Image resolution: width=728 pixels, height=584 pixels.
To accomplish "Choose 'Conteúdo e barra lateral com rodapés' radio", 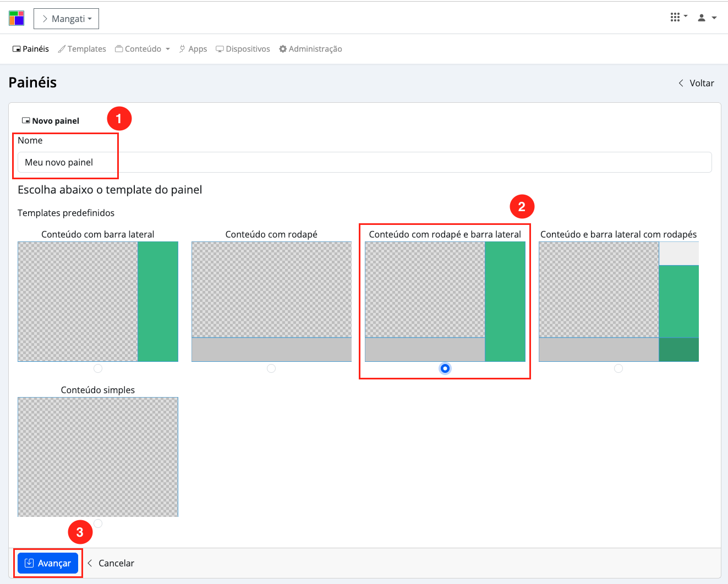I will [618, 368].
